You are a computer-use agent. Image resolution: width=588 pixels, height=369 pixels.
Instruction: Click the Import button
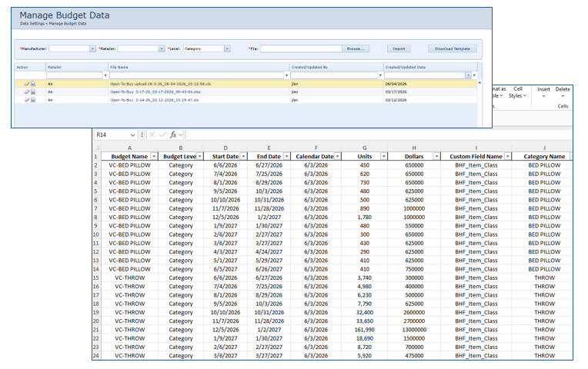click(x=399, y=48)
